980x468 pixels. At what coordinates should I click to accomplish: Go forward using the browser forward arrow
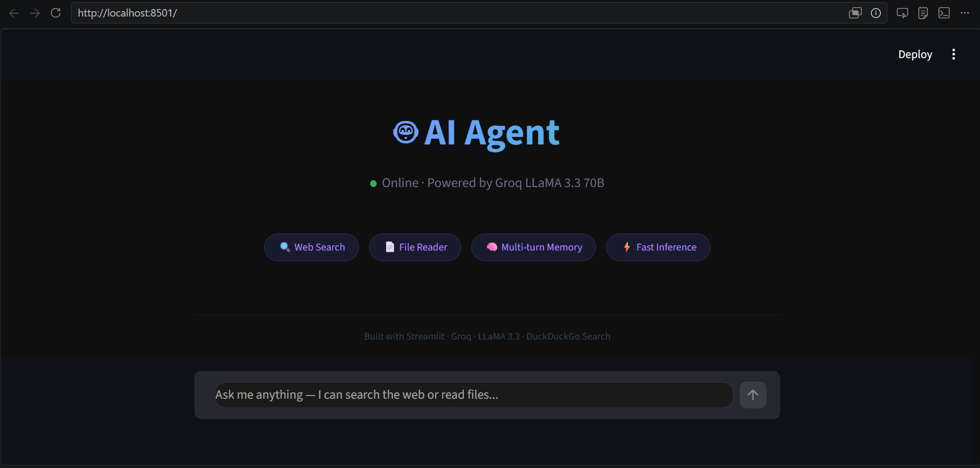(35, 13)
